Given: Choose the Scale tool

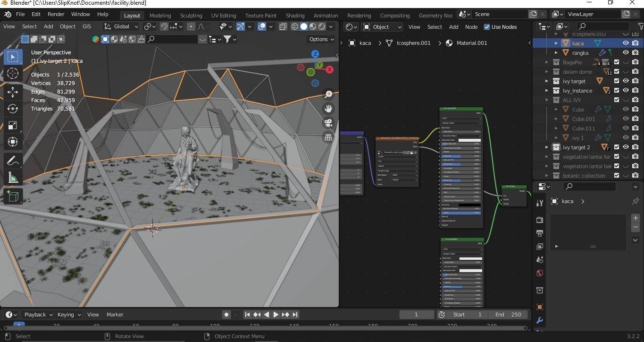Looking at the screenshot, I should point(13,126).
